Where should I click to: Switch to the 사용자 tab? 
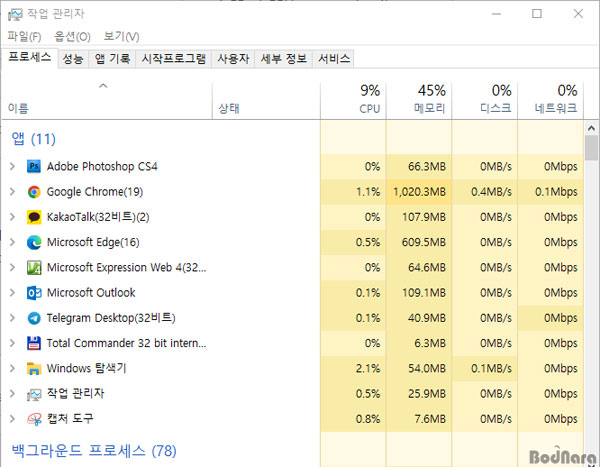point(233,59)
